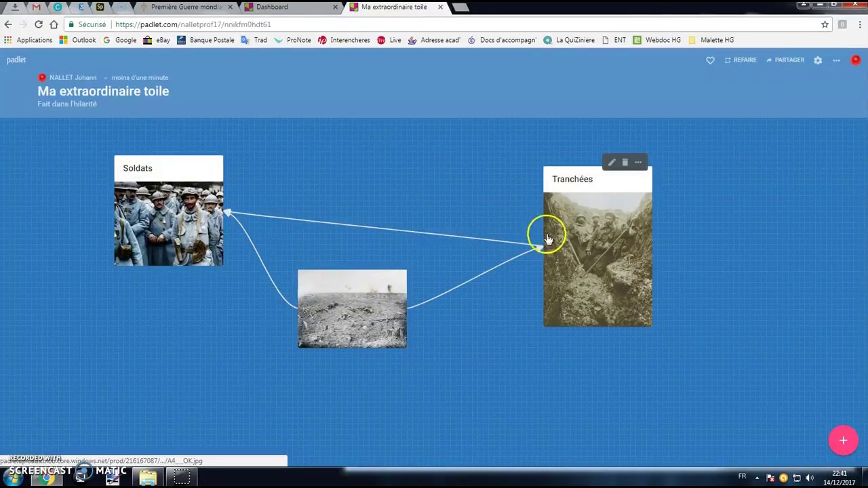The height and width of the screenshot is (488, 868).
Task: Open the ProNote bookmark
Action: [x=293, y=40]
